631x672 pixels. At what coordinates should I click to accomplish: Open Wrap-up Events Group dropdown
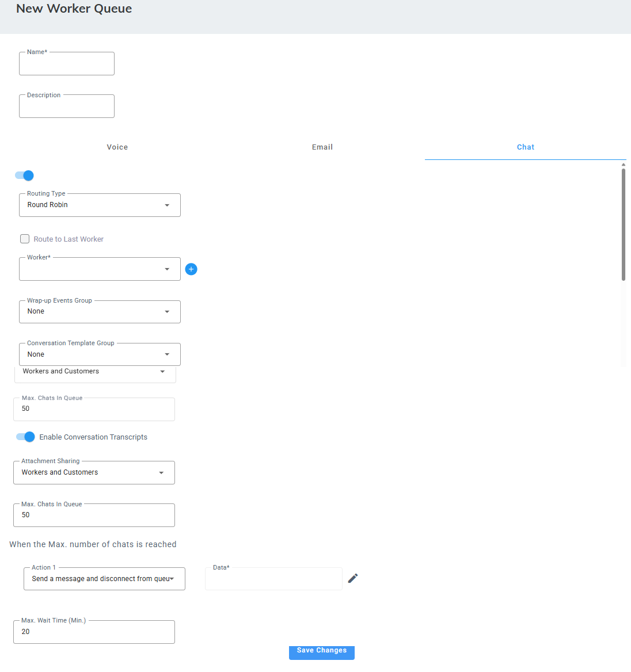pyautogui.click(x=100, y=312)
